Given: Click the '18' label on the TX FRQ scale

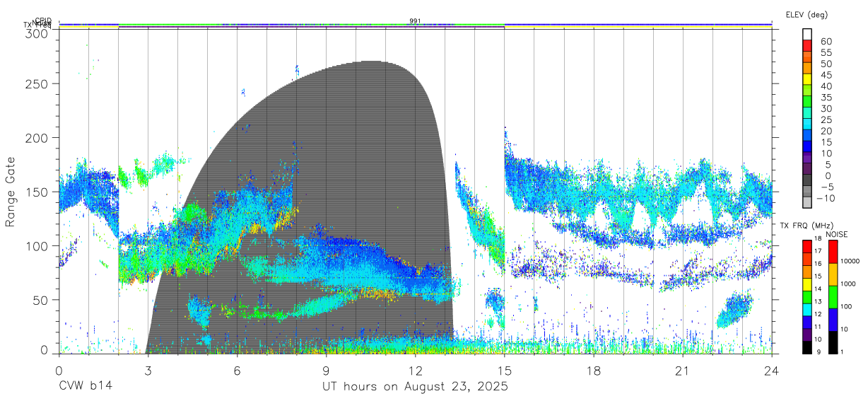Looking at the screenshot, I should pyautogui.click(x=818, y=238).
